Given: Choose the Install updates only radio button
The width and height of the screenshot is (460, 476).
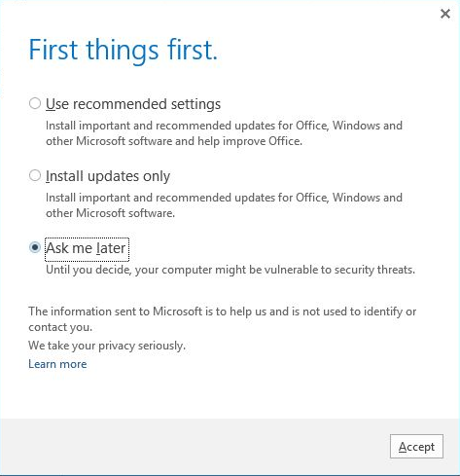Looking at the screenshot, I should (x=35, y=175).
